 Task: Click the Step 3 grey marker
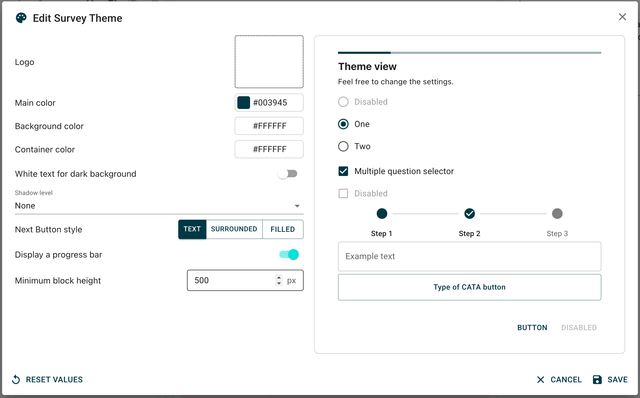click(557, 213)
